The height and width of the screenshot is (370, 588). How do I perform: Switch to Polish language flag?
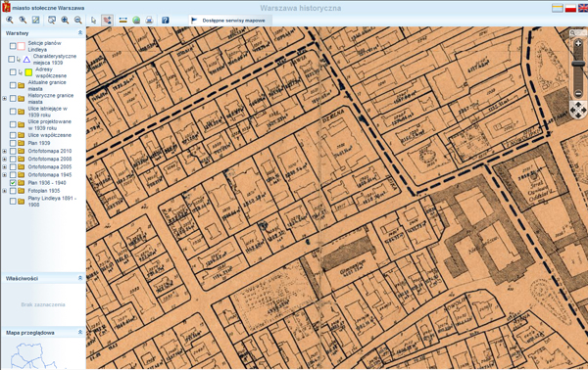pos(570,8)
